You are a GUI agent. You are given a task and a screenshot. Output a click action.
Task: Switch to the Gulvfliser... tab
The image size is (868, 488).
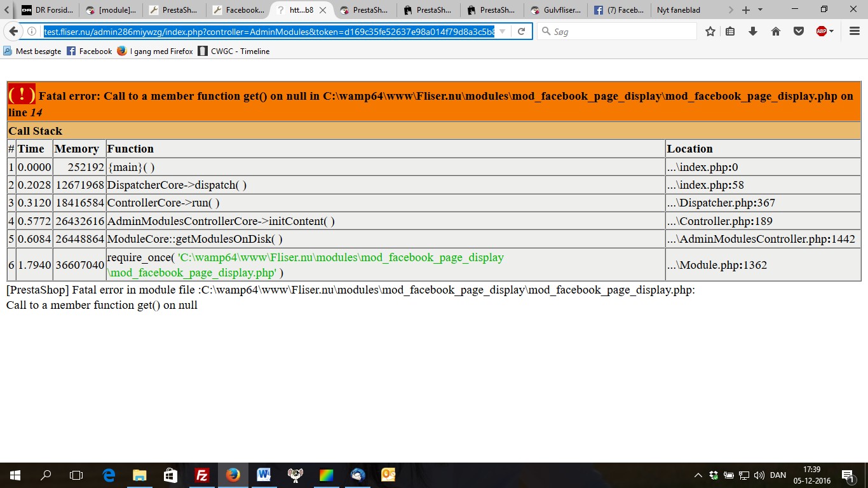point(556,10)
